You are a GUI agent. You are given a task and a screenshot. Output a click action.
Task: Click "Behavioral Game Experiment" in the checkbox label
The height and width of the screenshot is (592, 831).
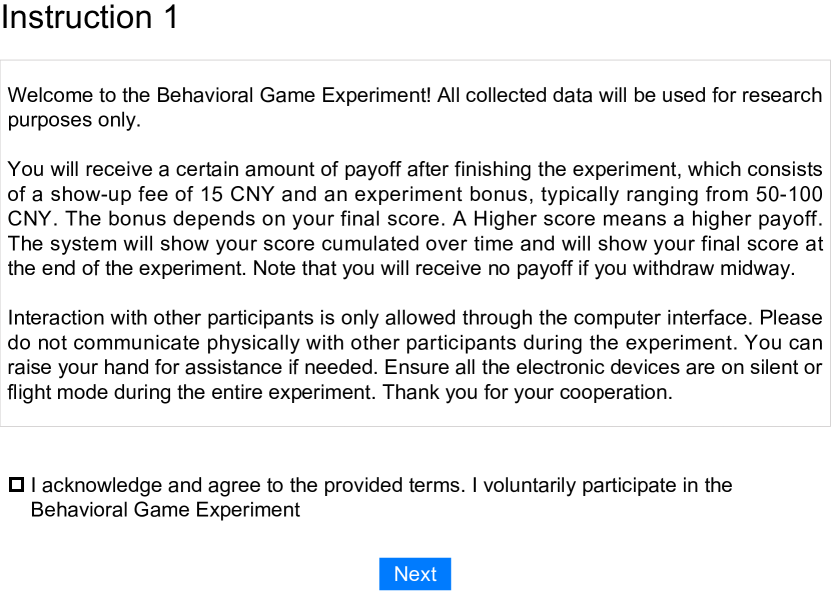pyautogui.click(x=165, y=510)
